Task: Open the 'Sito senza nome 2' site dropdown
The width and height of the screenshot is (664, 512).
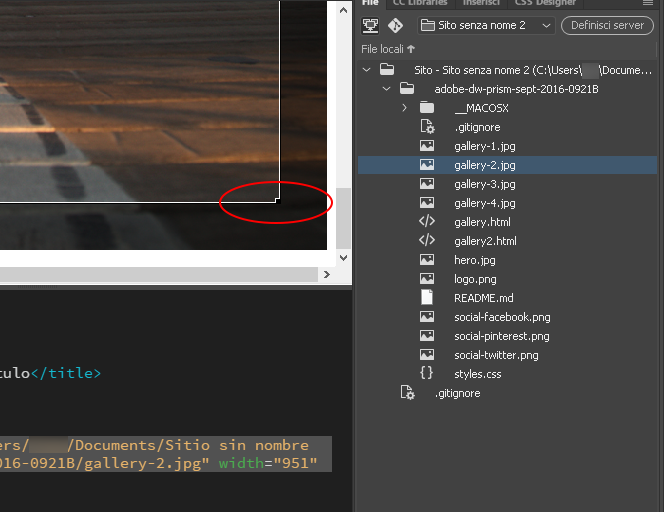Action: click(486, 25)
